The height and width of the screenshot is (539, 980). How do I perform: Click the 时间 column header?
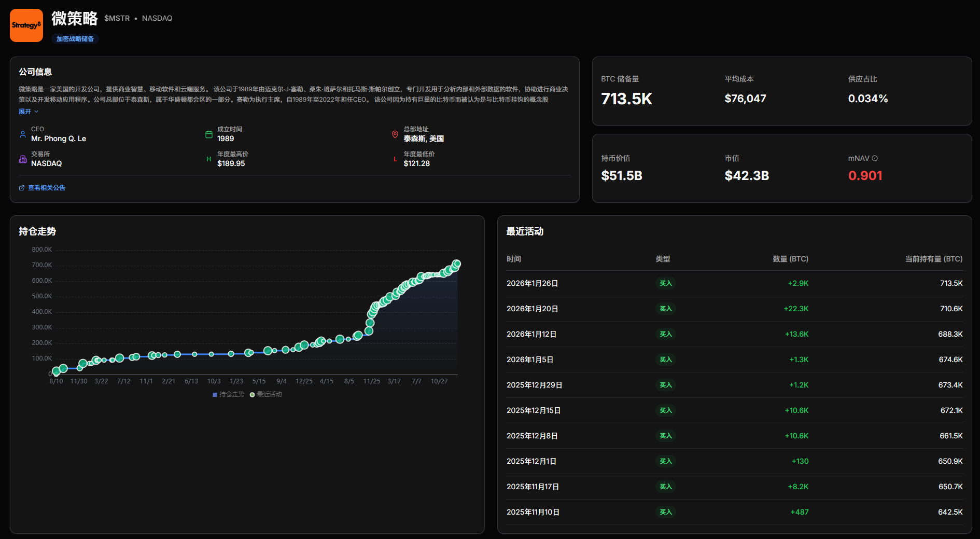point(514,259)
